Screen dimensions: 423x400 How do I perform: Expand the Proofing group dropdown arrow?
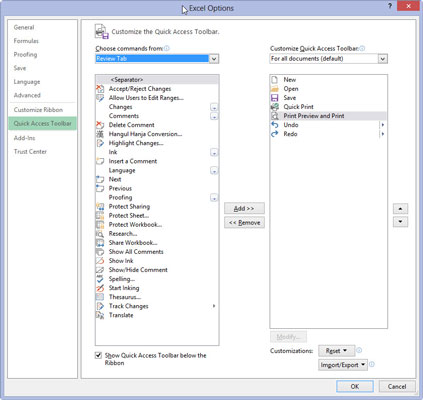pyautogui.click(x=214, y=198)
